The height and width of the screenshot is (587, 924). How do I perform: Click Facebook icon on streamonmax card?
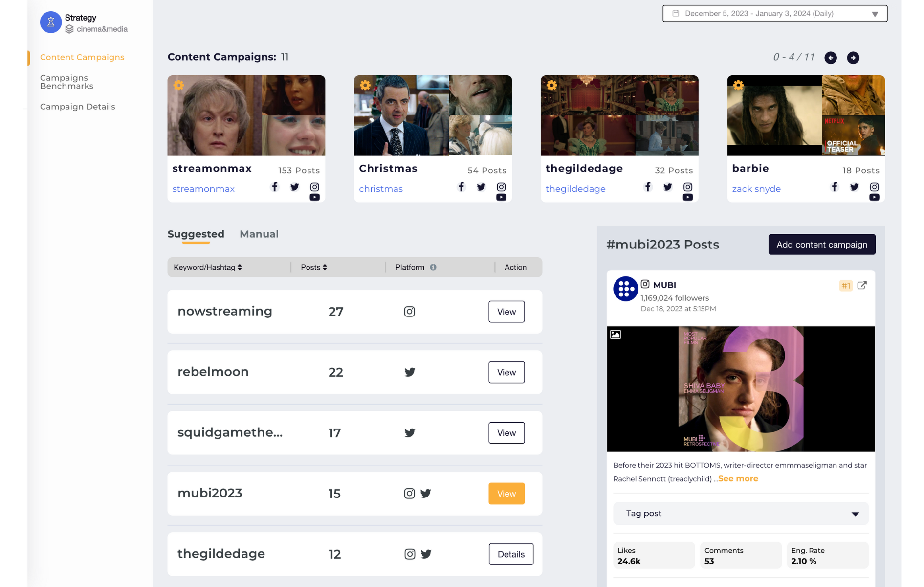click(275, 187)
